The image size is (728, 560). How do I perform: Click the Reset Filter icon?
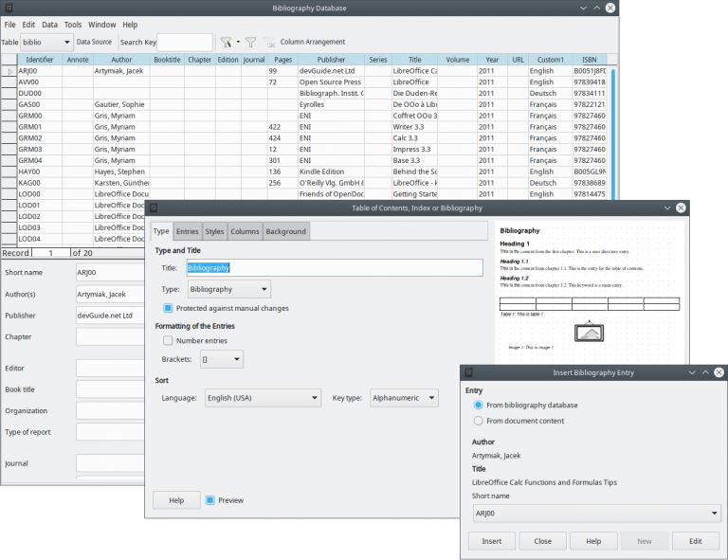point(269,42)
